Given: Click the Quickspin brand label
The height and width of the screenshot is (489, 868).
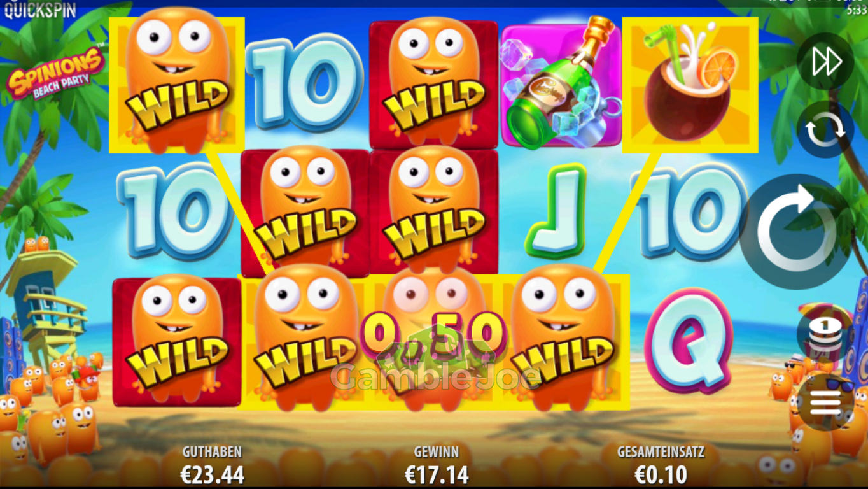Looking at the screenshot, I should click(39, 10).
